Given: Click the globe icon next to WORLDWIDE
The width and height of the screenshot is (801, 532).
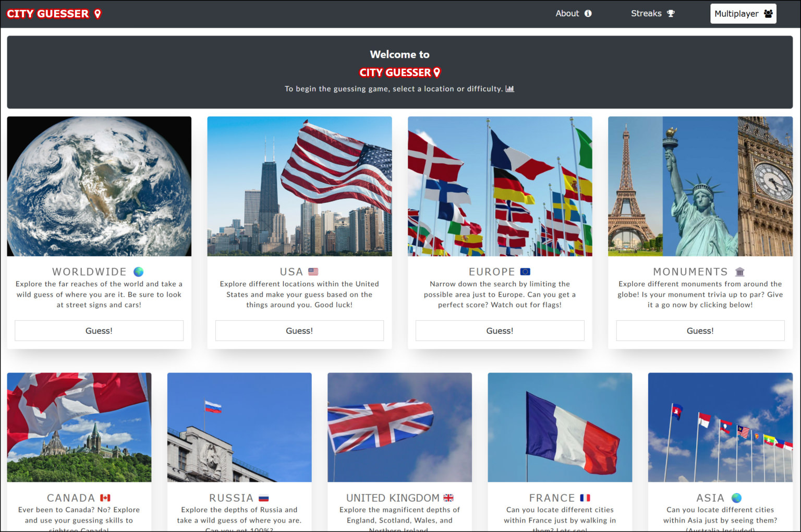Looking at the screenshot, I should [138, 271].
